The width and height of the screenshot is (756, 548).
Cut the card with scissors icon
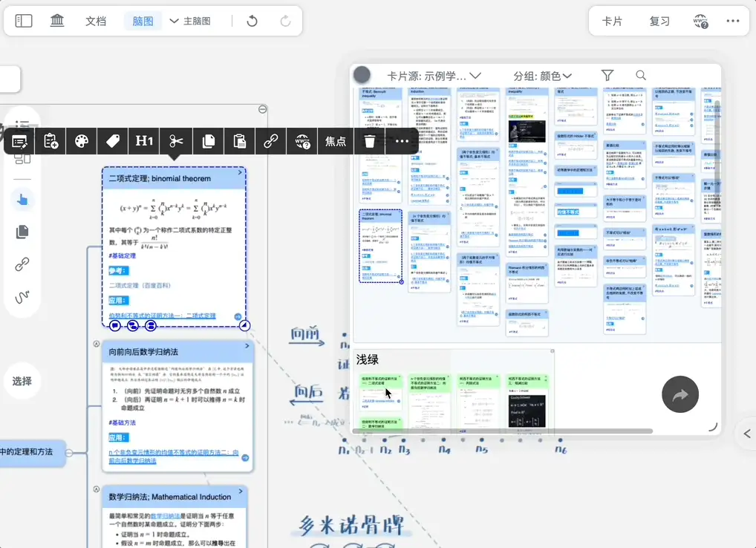coord(176,141)
